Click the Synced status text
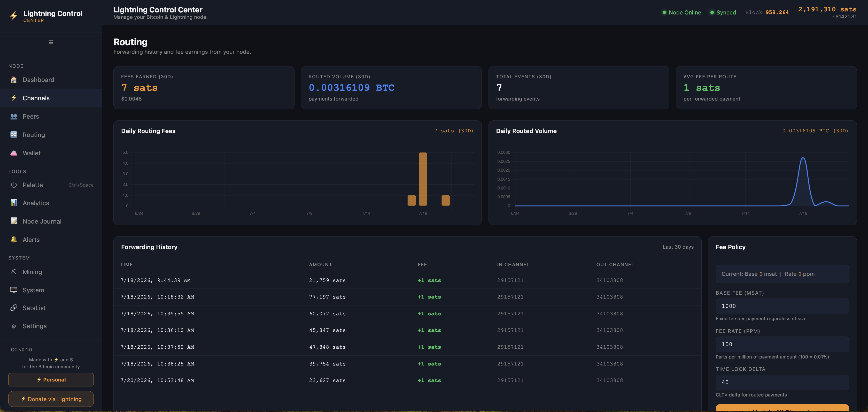The height and width of the screenshot is (412, 868). point(726,12)
